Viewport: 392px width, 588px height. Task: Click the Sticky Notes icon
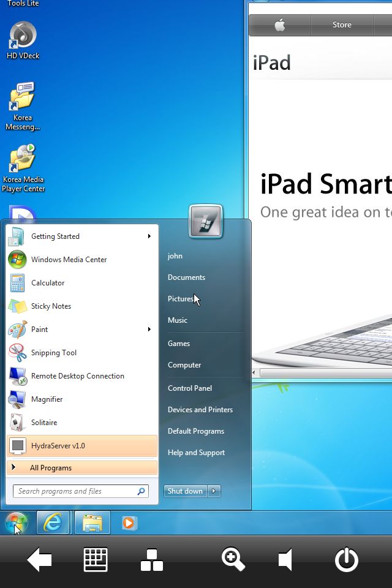[x=18, y=306]
